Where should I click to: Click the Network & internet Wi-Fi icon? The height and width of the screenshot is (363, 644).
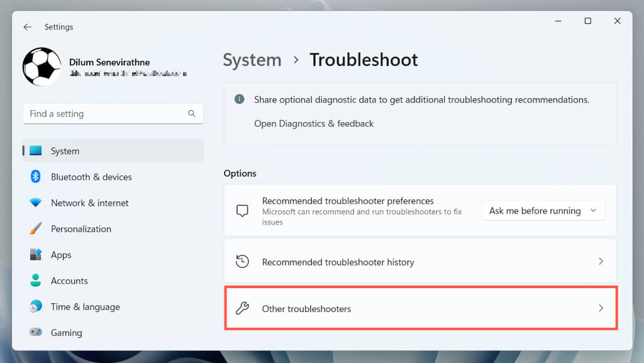[36, 203]
